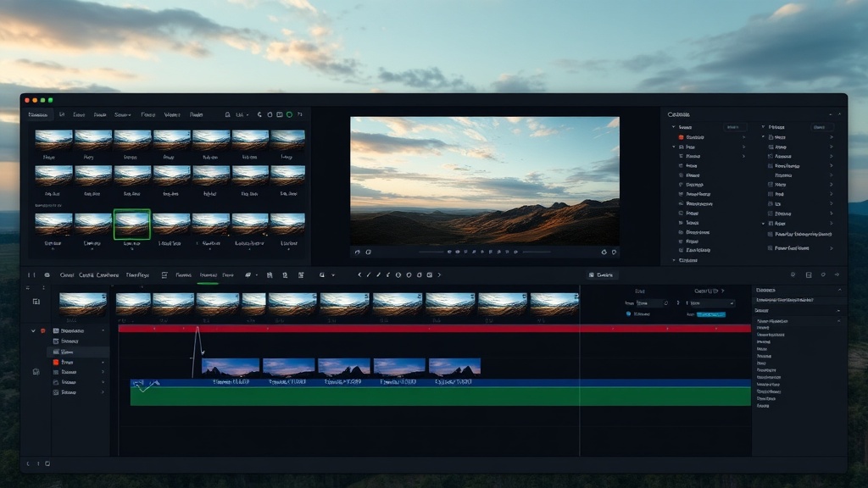Open the dropdown next to the user icon
The image size is (868, 488).
point(248,114)
